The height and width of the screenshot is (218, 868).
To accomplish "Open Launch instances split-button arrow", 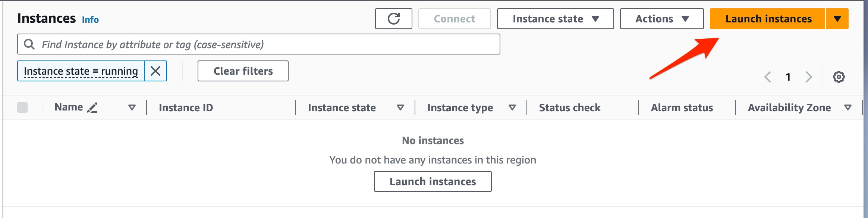I will tap(837, 19).
